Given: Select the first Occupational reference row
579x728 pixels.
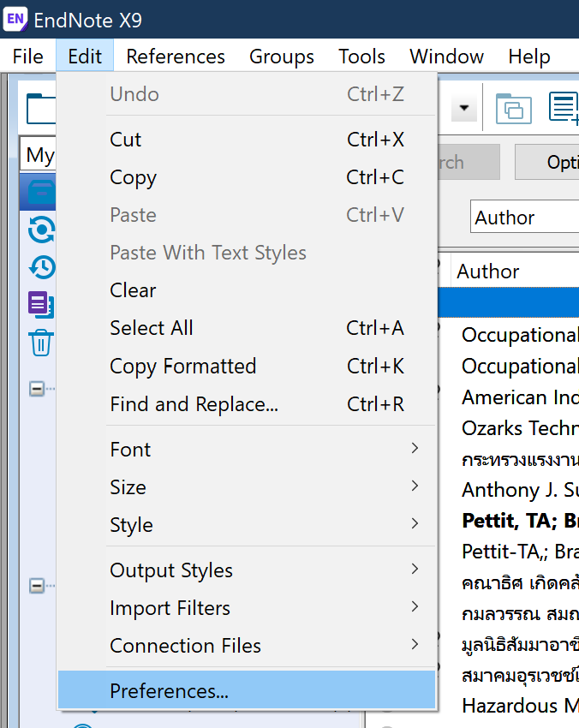Looking at the screenshot, I should coord(509,335).
